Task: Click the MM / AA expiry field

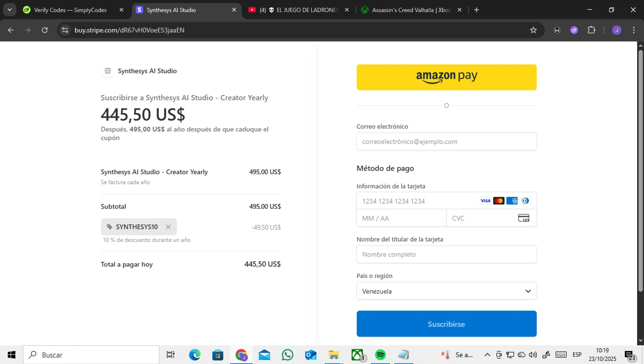Action: (x=401, y=218)
